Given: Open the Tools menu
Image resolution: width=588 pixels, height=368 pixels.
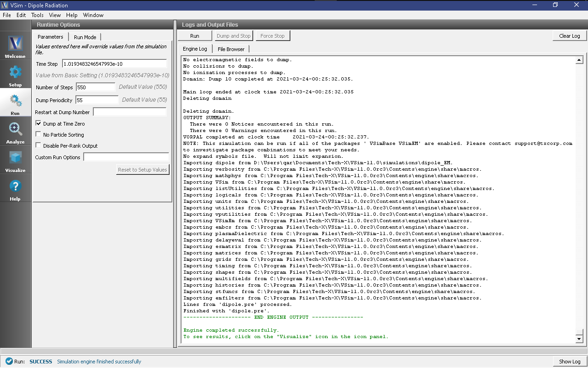Looking at the screenshot, I should point(37,15).
